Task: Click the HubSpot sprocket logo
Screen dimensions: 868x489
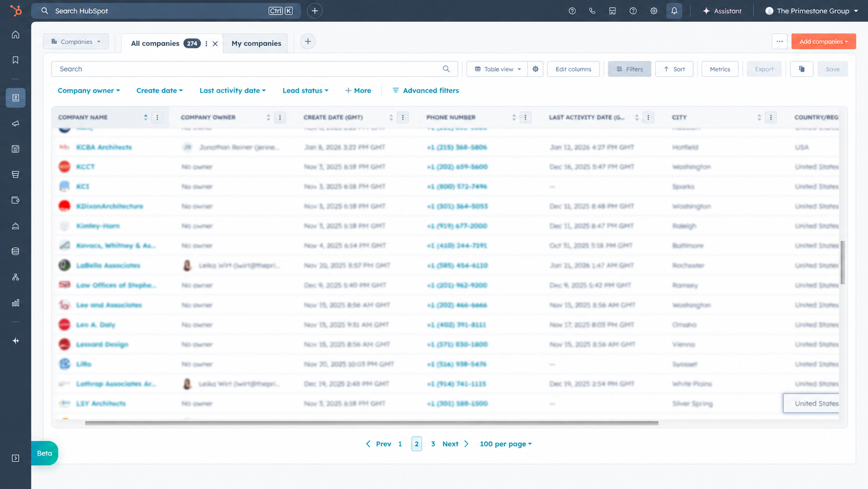Action: coord(16,10)
